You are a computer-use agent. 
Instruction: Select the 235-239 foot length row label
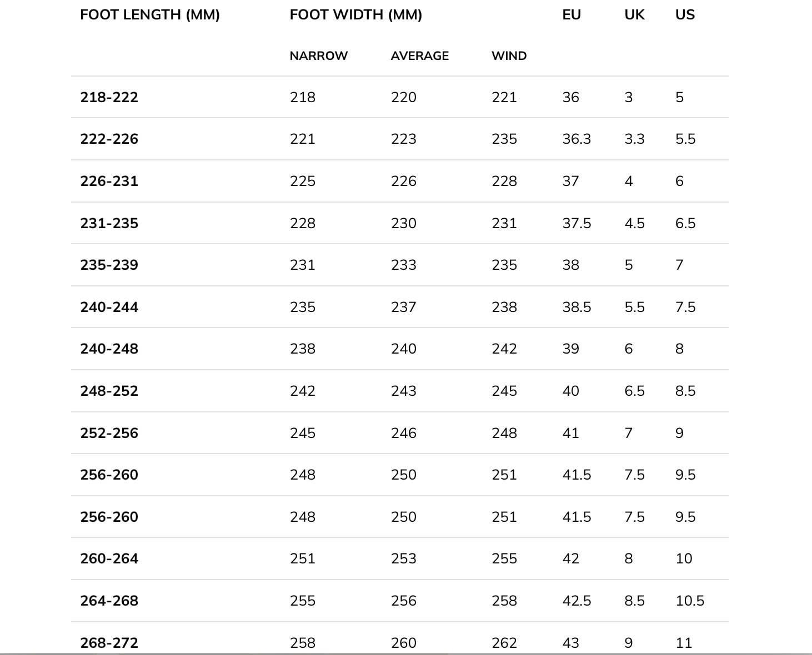(109, 265)
